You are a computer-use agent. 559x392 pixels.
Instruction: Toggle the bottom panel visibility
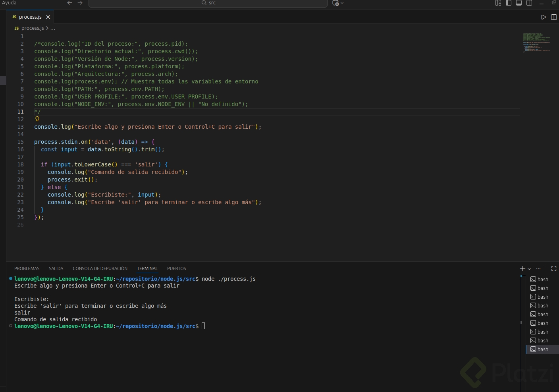tap(519, 3)
